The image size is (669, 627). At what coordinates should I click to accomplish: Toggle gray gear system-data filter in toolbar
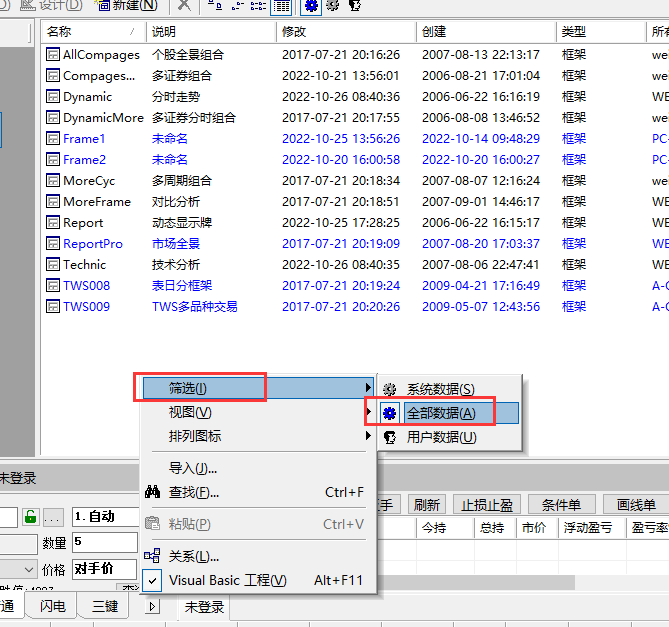pyautogui.click(x=332, y=6)
